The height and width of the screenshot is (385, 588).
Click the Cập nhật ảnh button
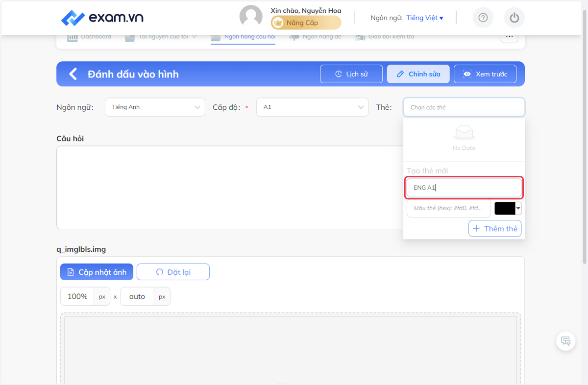[97, 272]
